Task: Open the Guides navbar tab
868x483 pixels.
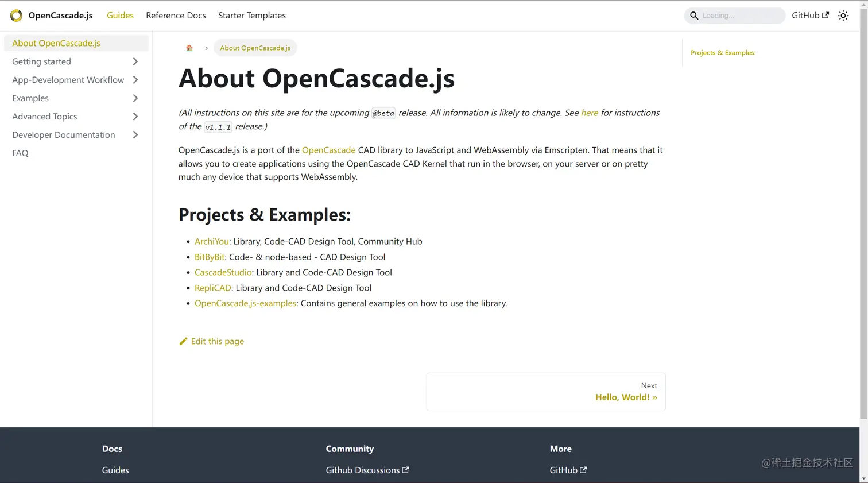Action: (x=120, y=16)
